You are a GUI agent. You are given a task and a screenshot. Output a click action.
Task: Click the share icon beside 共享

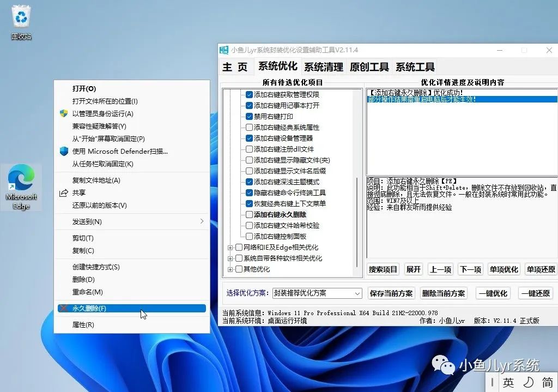pos(64,193)
